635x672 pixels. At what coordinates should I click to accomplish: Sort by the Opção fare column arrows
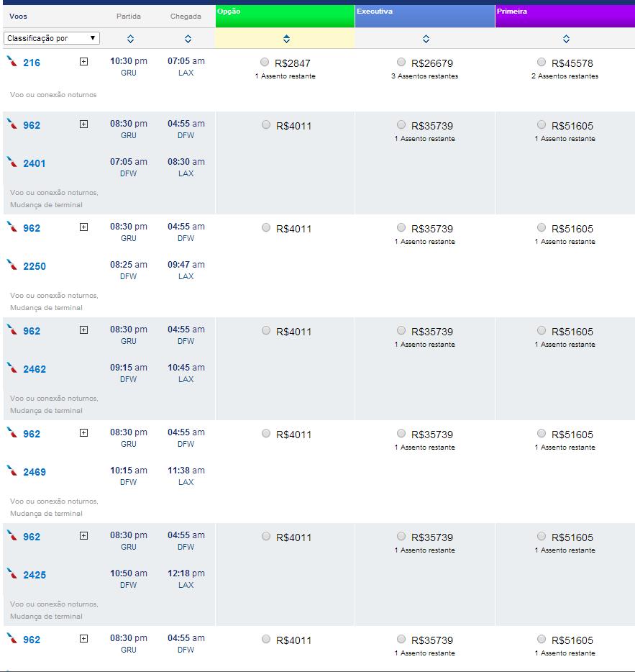[286, 39]
